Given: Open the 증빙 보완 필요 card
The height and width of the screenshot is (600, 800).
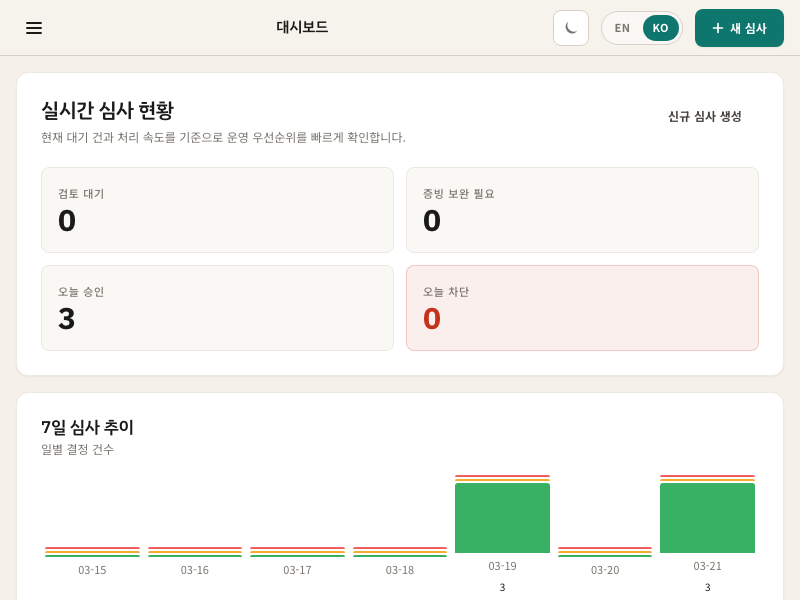Looking at the screenshot, I should point(582,210).
